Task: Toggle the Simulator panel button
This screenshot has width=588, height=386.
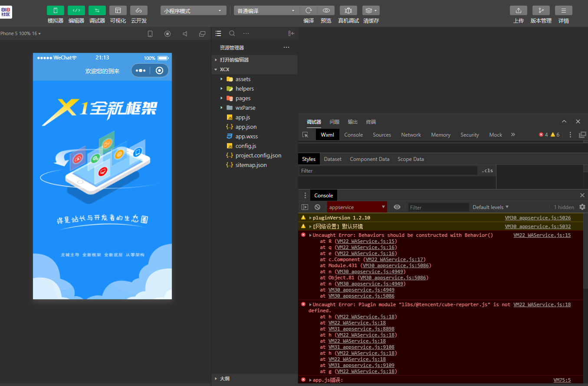Action: pyautogui.click(x=55, y=10)
